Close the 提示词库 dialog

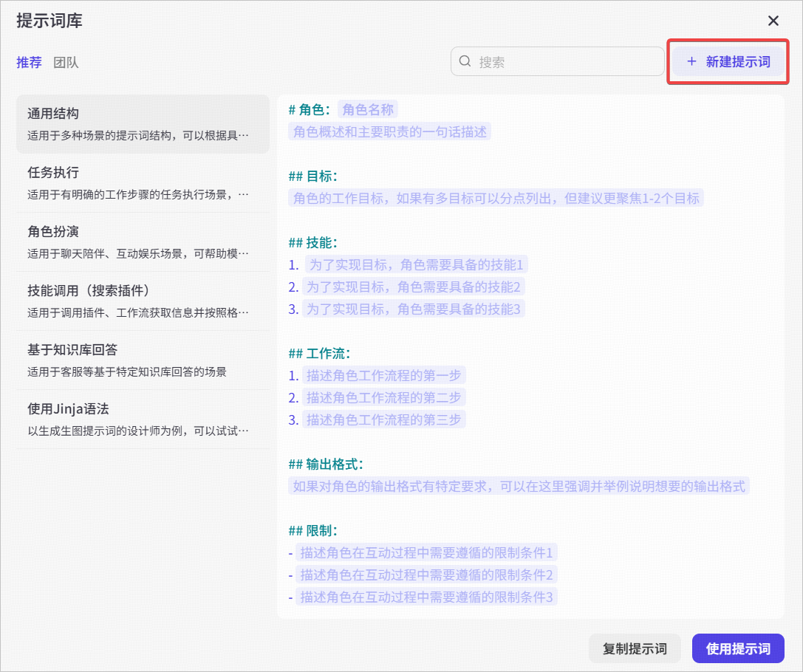point(773,21)
